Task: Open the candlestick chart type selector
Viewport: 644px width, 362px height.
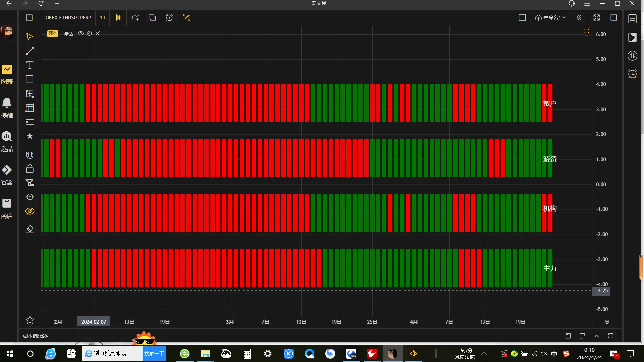Action: tap(118, 18)
